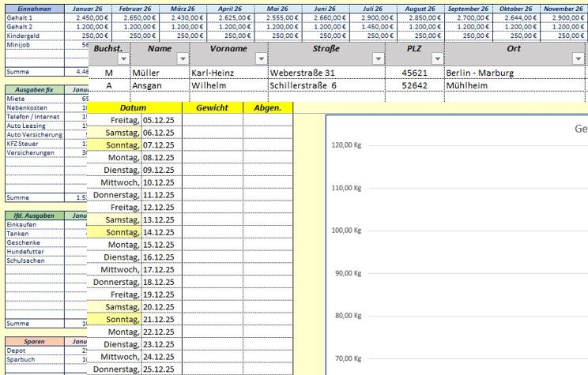Viewport: 588px width, 375px height.
Task: Select the highlighted Sonntag, 14.12.25 row
Action: pyautogui.click(x=134, y=232)
